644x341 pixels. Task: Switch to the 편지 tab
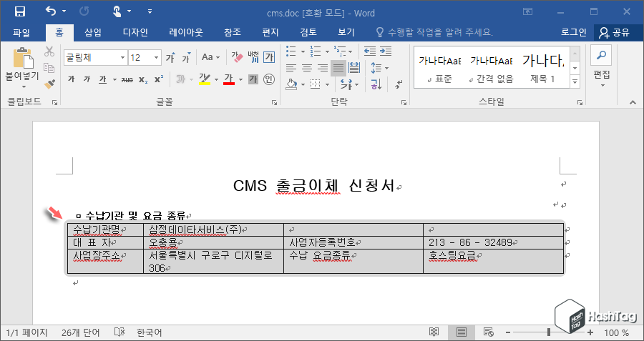click(270, 32)
